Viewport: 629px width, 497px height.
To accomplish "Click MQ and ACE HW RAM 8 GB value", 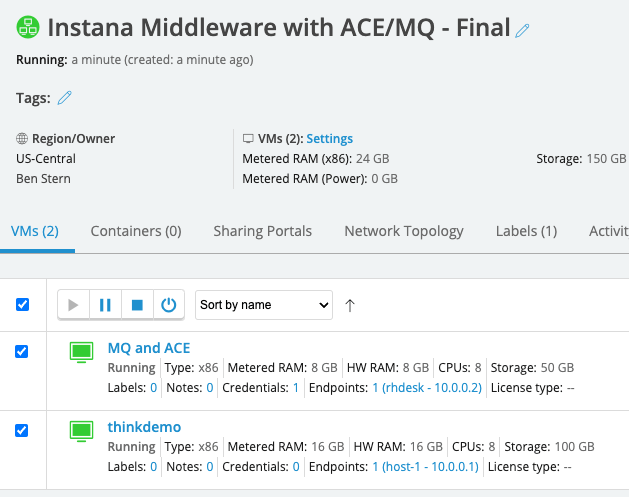I will (x=416, y=368).
